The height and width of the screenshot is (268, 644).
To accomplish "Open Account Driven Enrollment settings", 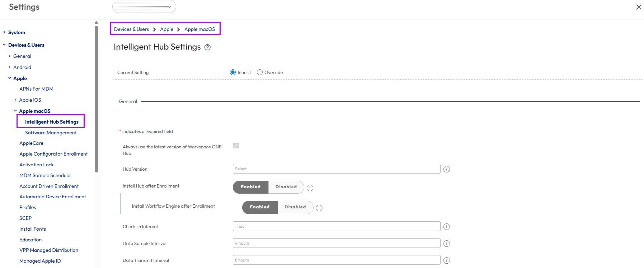I will 49,186.
